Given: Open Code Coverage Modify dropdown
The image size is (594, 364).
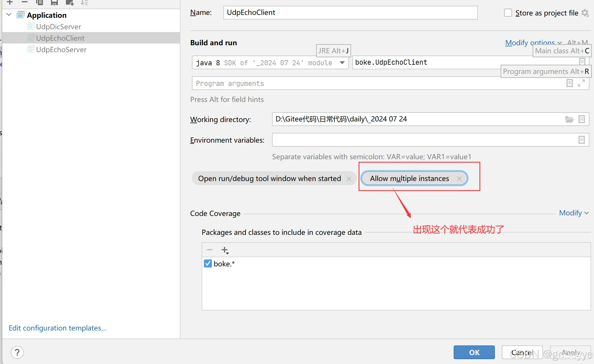Looking at the screenshot, I should click(x=574, y=213).
